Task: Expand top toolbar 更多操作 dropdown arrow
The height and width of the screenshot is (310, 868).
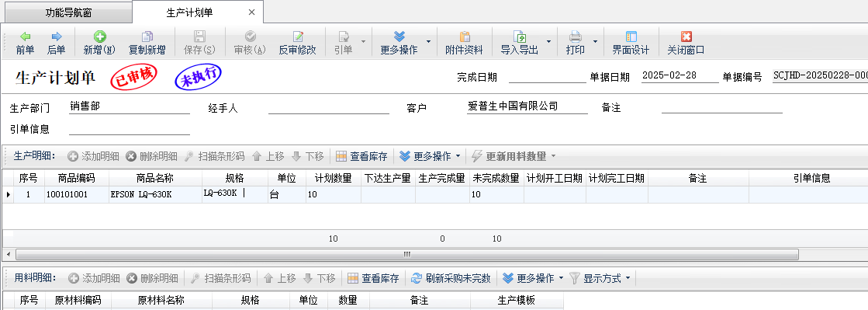Action: 428,42
